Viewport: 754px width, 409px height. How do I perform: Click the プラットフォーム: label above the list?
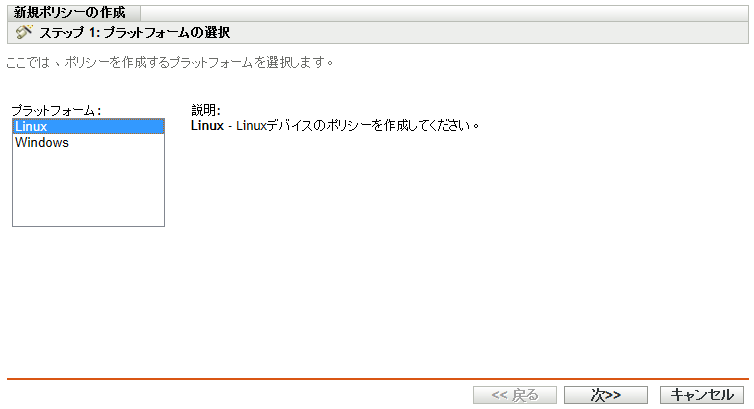pyautogui.click(x=56, y=110)
